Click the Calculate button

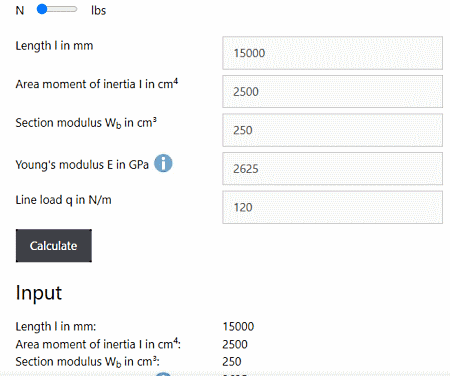(x=54, y=246)
